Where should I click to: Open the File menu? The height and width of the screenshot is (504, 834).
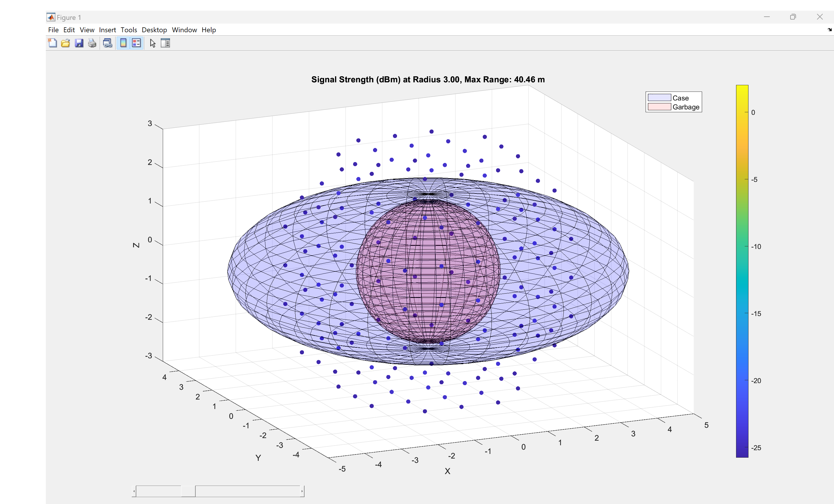(53, 30)
